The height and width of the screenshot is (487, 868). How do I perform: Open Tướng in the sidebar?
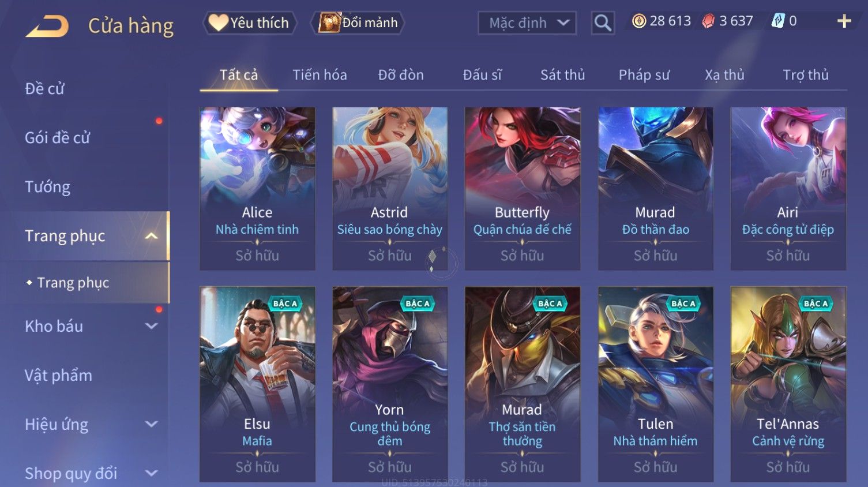click(47, 187)
